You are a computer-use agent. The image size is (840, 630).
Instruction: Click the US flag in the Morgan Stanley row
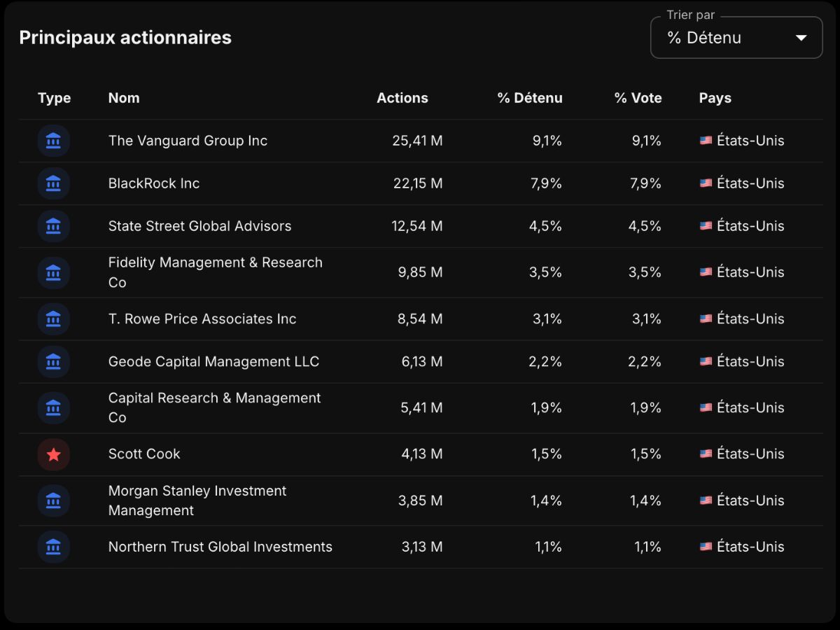706,500
